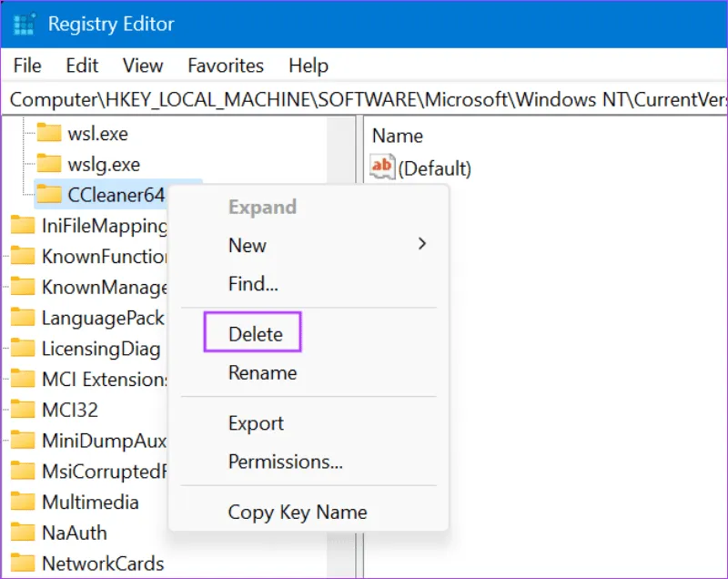The height and width of the screenshot is (579, 728).
Task: Click the (Default) string value icon
Action: point(382,168)
